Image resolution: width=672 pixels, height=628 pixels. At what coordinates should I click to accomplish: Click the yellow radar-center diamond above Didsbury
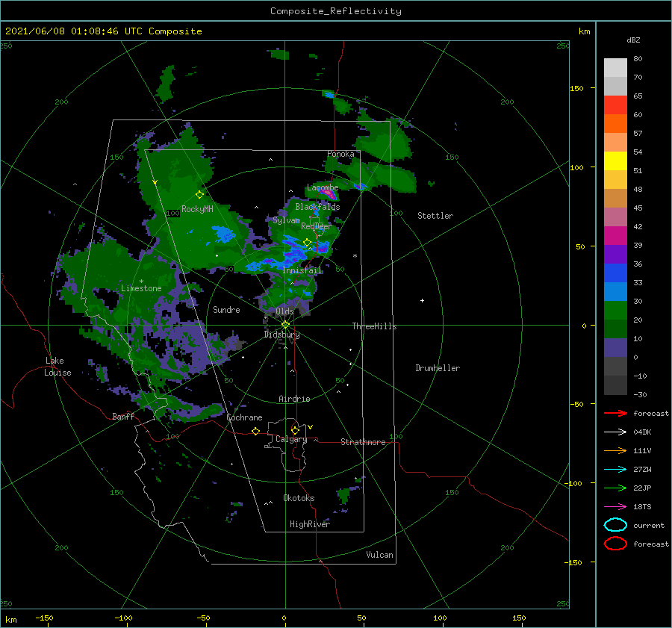click(285, 325)
